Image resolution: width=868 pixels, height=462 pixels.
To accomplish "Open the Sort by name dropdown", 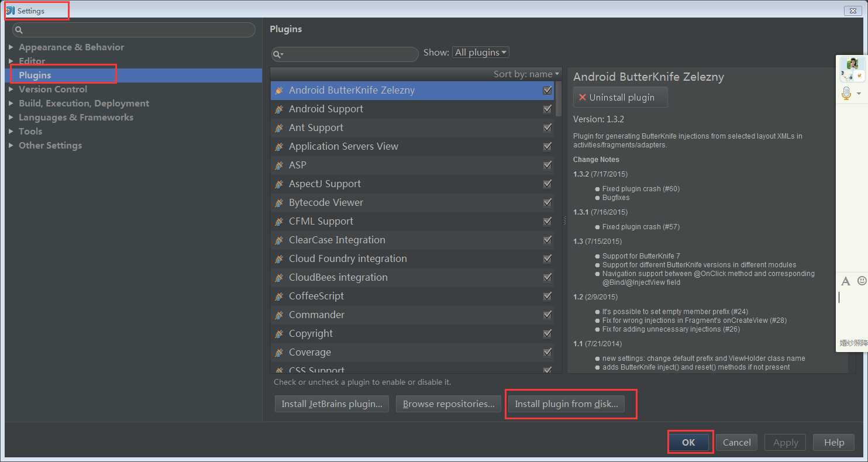I will pyautogui.click(x=526, y=74).
